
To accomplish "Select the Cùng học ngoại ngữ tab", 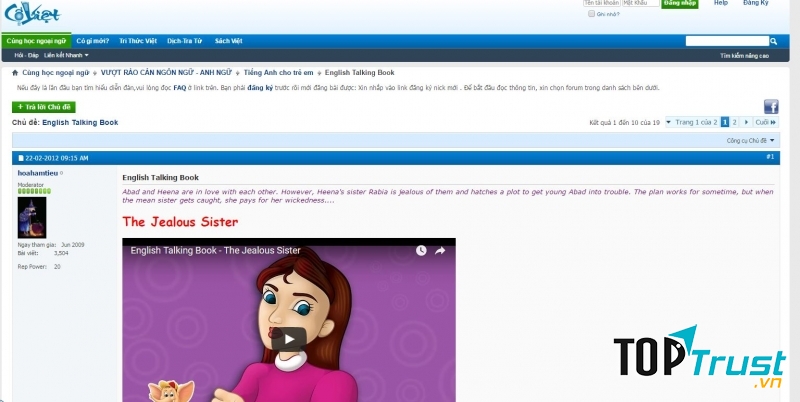I will [36, 41].
